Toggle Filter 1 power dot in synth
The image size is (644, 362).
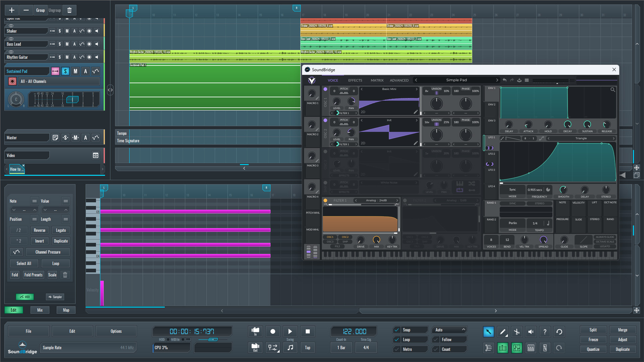click(325, 200)
